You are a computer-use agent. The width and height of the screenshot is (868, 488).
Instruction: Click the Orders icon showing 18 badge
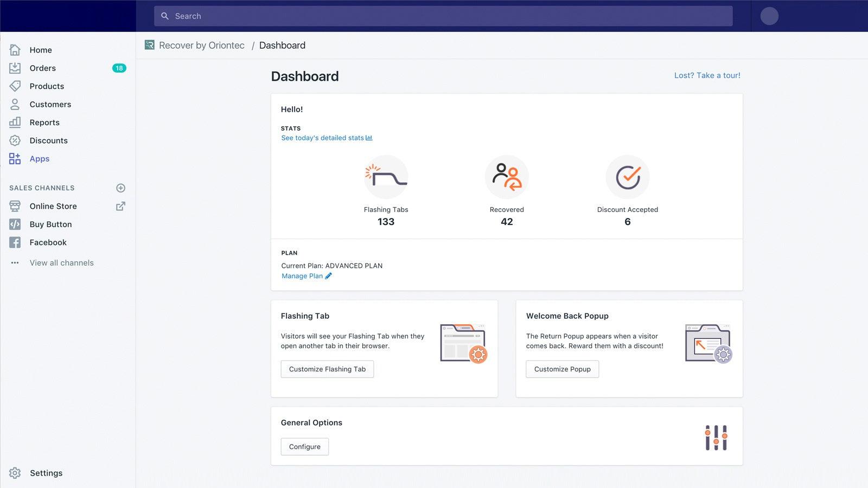pos(15,68)
